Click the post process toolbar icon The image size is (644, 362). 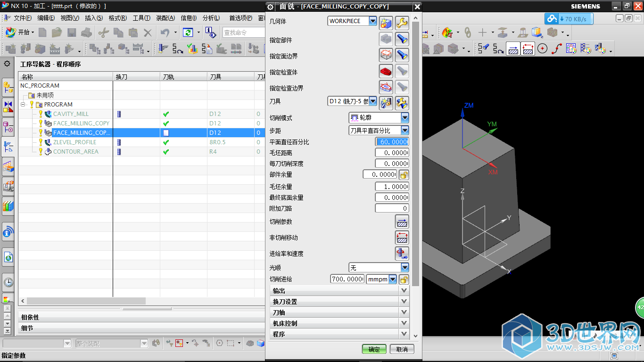tap(207, 48)
